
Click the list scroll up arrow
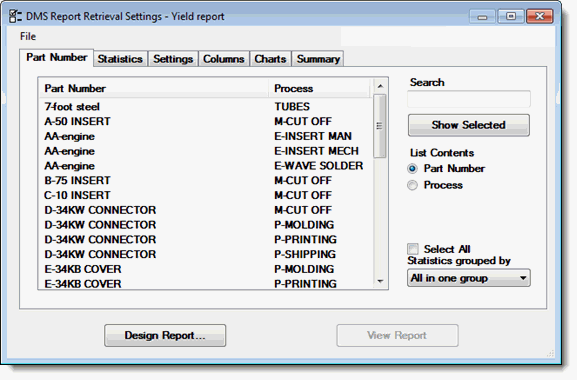pyautogui.click(x=380, y=86)
